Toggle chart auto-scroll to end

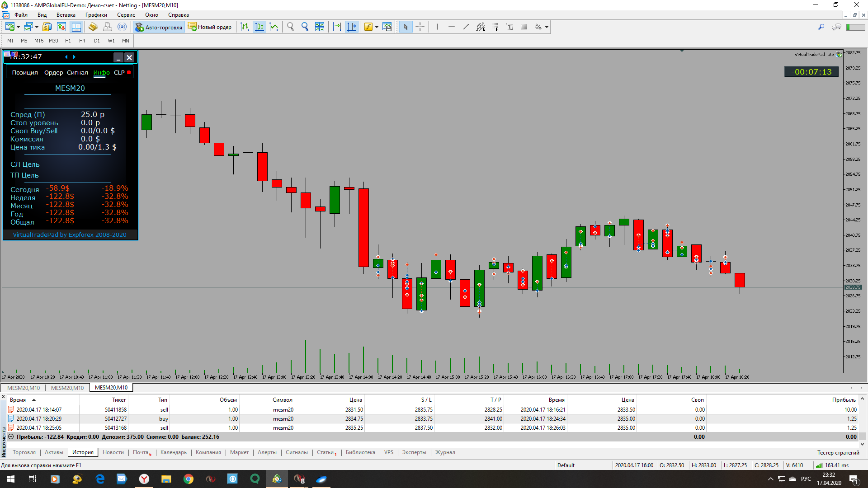[337, 27]
